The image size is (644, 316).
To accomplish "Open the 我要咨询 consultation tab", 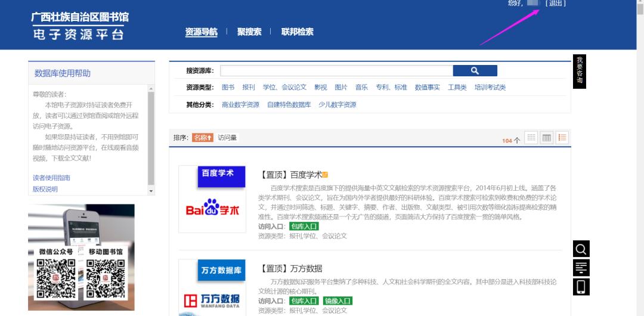I will coord(580,72).
